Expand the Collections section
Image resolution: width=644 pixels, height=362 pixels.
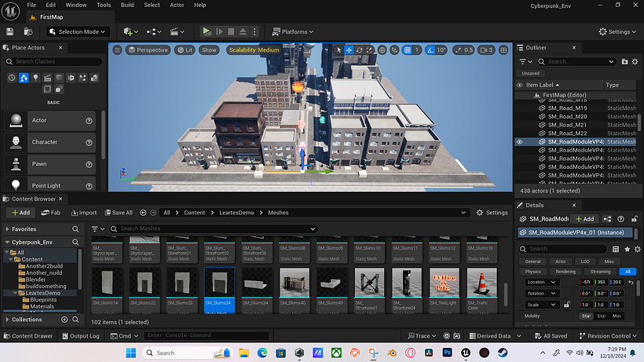pyautogui.click(x=7, y=320)
